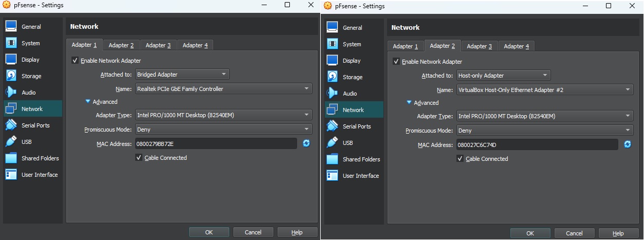Image resolution: width=644 pixels, height=240 pixels.
Task: Open Name dropdown showing VirtualBox Host-Only Ethernet
Action: click(545, 90)
